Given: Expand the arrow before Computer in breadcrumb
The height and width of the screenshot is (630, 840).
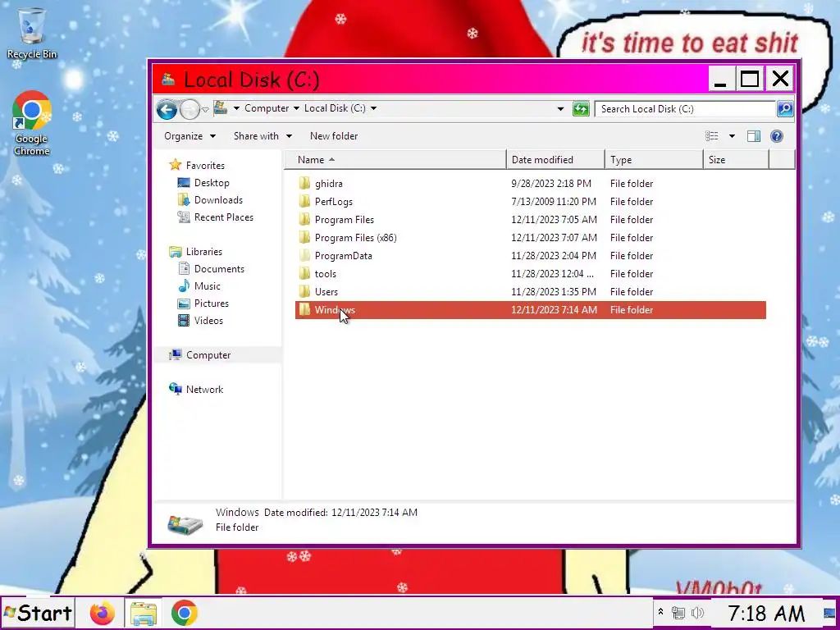Looking at the screenshot, I should (x=236, y=108).
